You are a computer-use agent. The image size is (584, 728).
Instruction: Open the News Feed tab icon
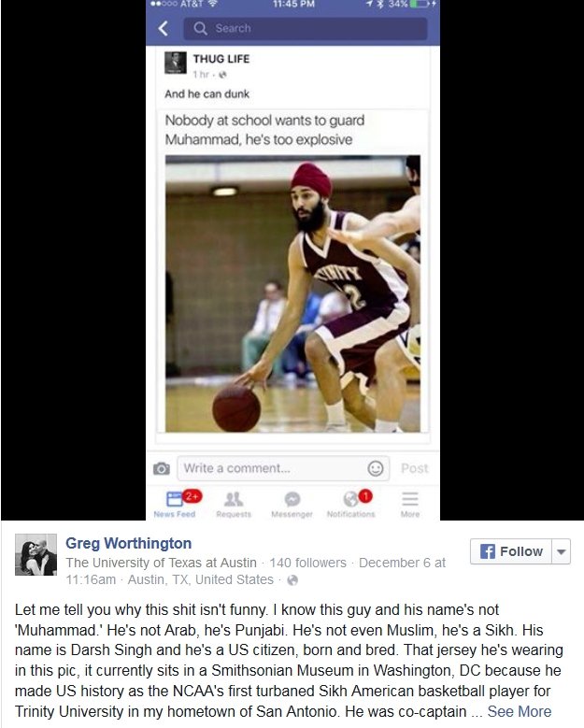175,499
